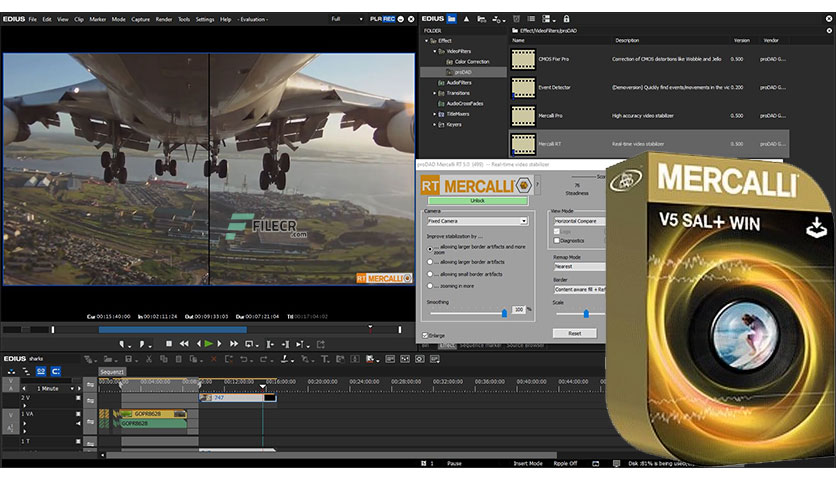Viewport: 836px width, 484px height.
Task: Open the Camera 'Fixed Camera' dropdown
Action: pyautogui.click(x=477, y=221)
